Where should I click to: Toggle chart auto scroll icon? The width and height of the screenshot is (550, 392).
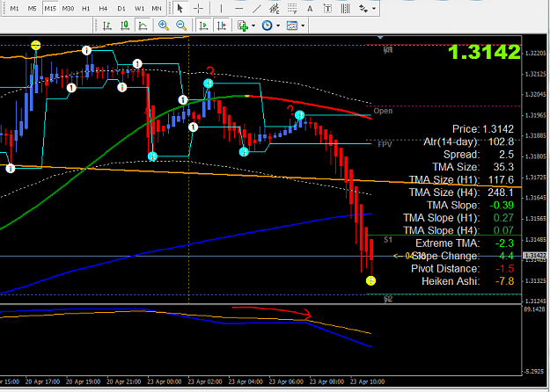pyautogui.click(x=203, y=25)
